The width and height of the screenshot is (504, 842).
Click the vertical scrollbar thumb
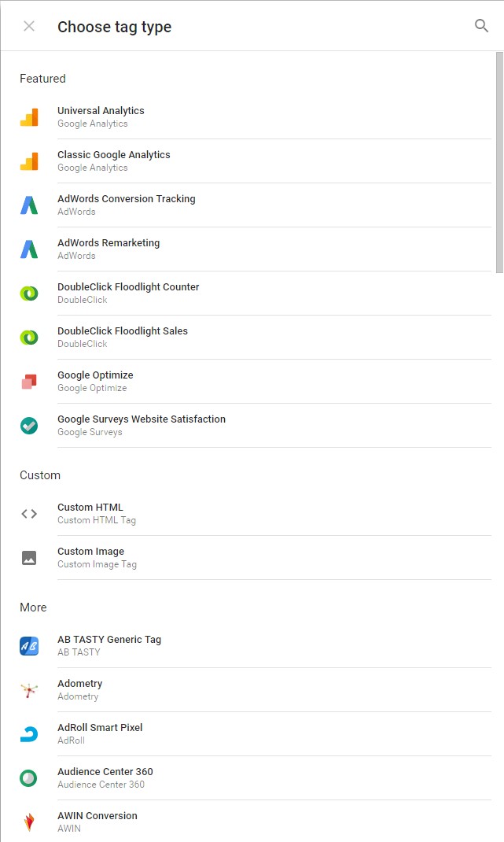tap(499, 162)
